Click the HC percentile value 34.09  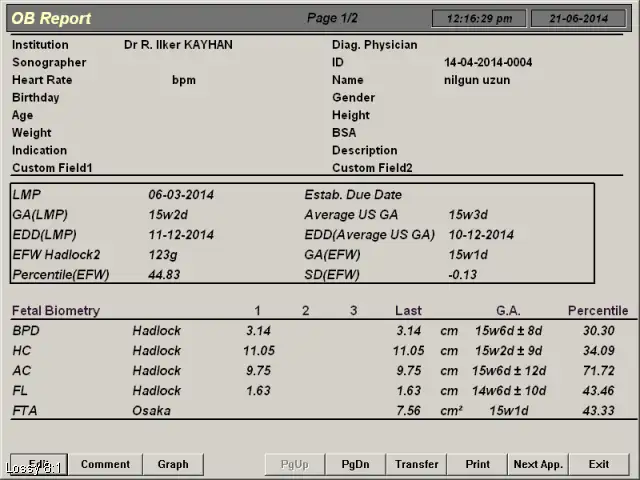coord(598,351)
